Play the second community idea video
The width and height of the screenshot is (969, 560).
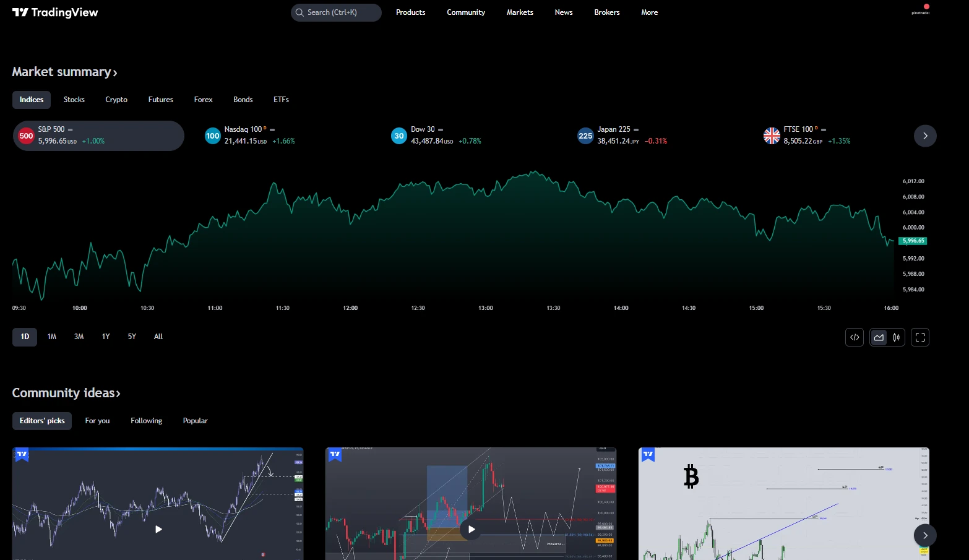pyautogui.click(x=471, y=529)
